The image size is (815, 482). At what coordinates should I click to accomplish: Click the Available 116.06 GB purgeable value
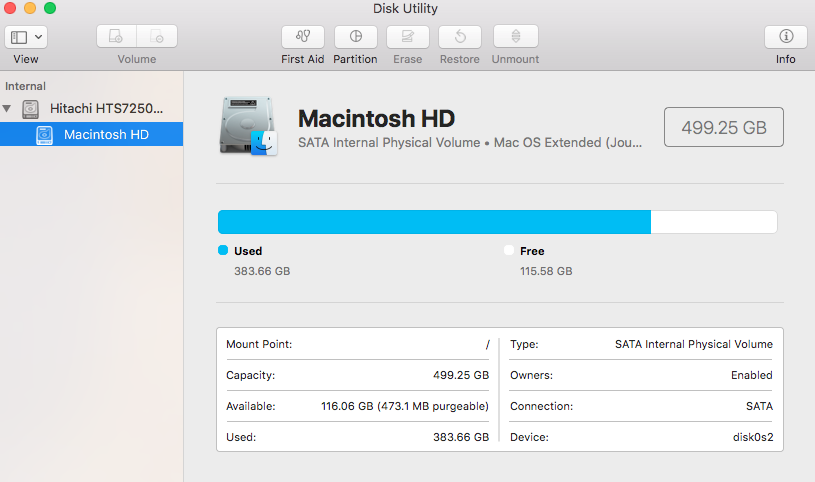[404, 406]
